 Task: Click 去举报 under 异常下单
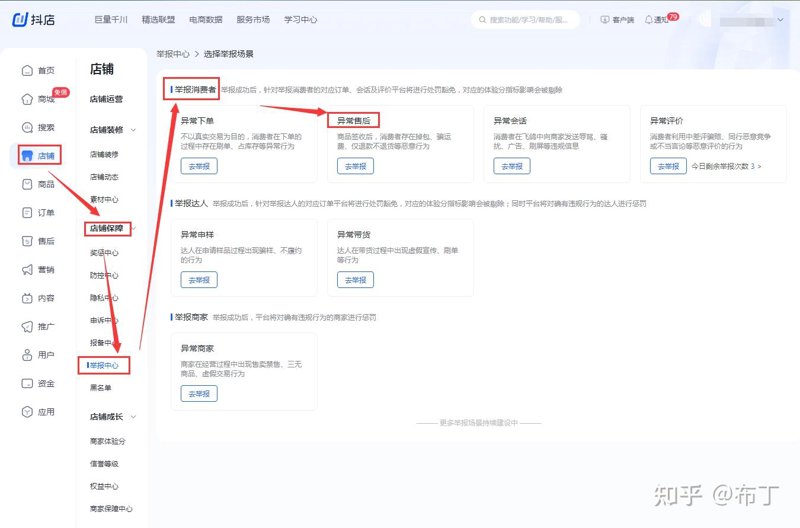pos(199,166)
